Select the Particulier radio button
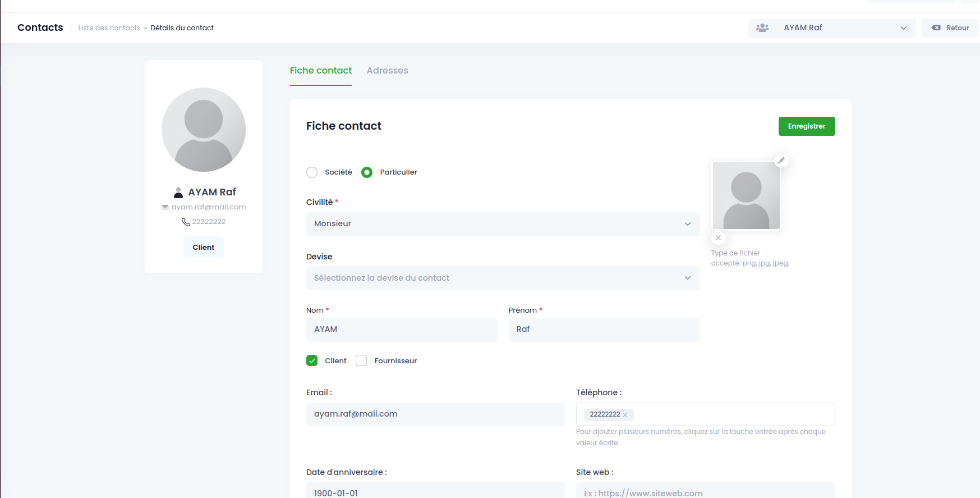Image resolution: width=980 pixels, height=498 pixels. tap(367, 172)
